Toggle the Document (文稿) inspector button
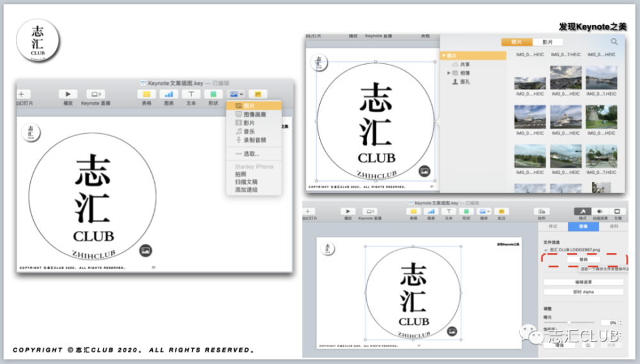 click(617, 211)
